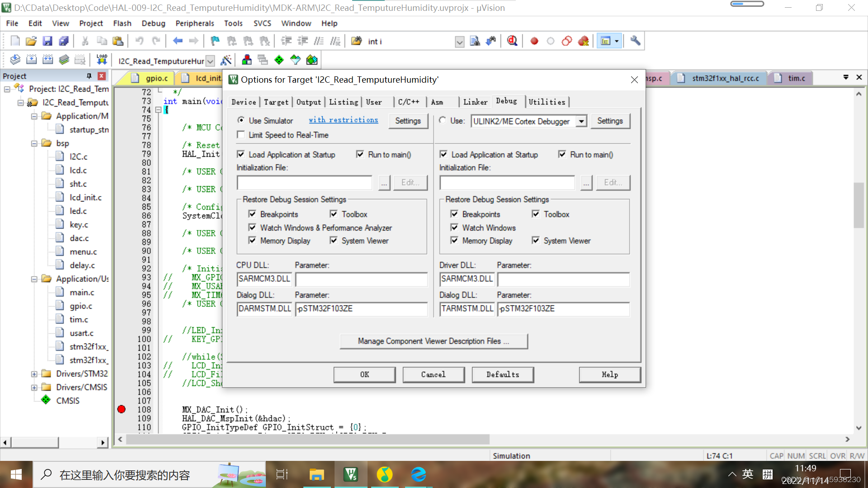Viewport: 868px width, 488px height.
Task: Click the Save file toolbar icon
Action: 47,41
